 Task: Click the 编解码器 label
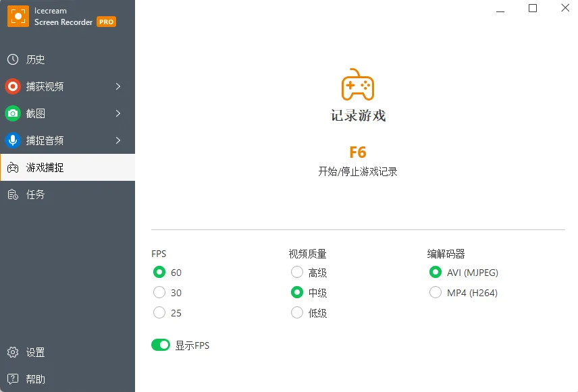point(446,254)
